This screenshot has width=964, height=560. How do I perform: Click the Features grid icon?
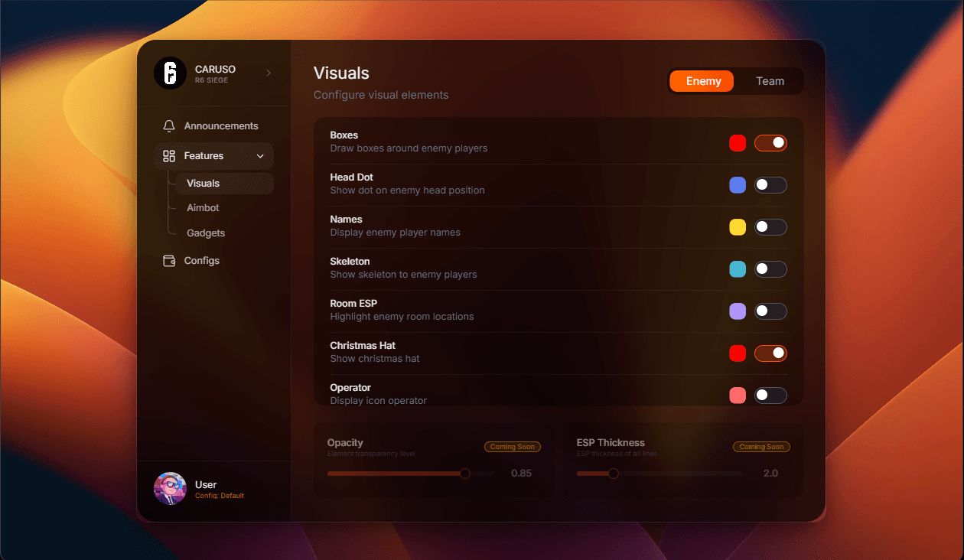click(x=169, y=156)
